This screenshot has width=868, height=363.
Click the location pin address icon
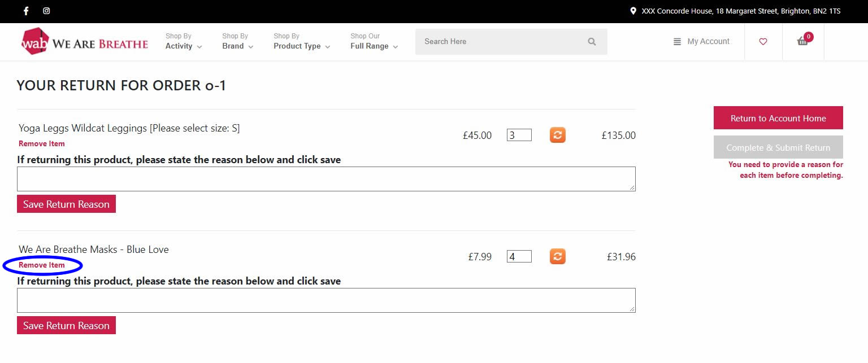[x=633, y=11]
